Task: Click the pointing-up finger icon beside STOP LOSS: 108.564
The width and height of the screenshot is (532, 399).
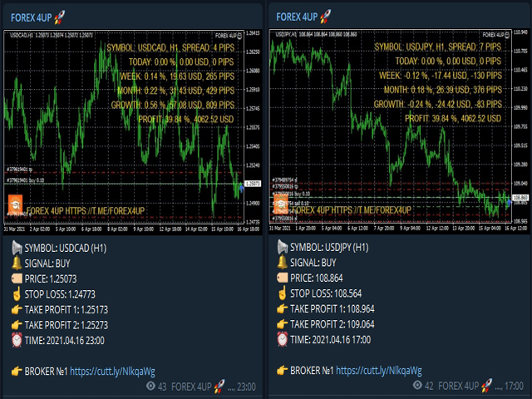Action: tap(283, 293)
